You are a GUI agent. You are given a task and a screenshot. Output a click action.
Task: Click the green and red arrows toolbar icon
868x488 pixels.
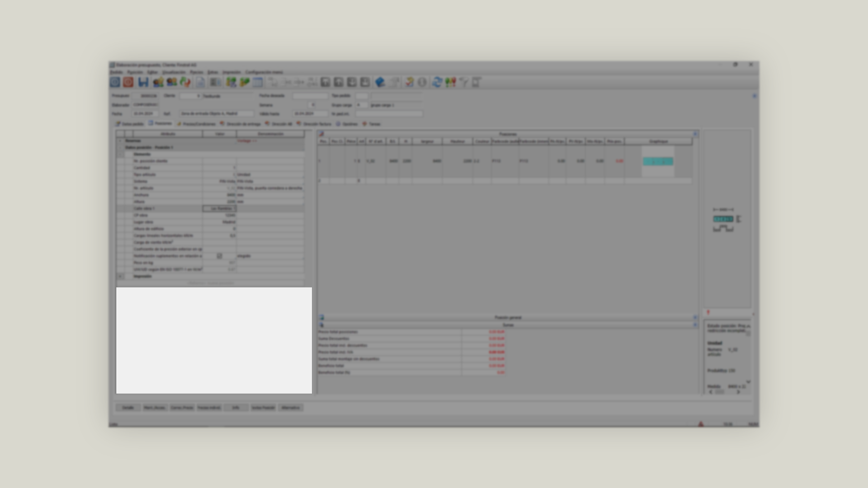(x=185, y=82)
